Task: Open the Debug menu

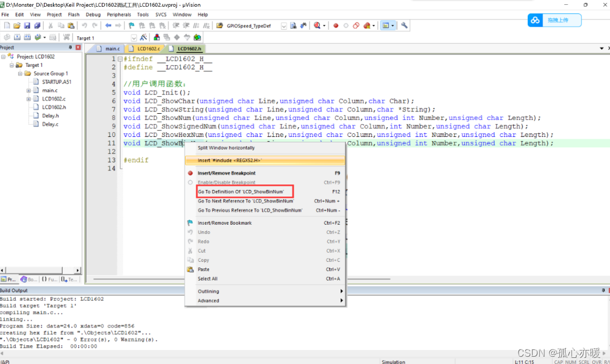Action: tap(93, 15)
